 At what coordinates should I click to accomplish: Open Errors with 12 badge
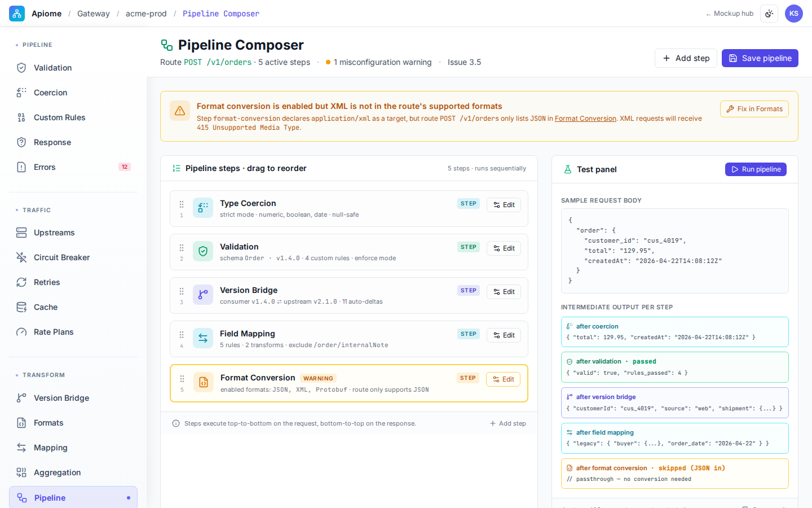73,167
